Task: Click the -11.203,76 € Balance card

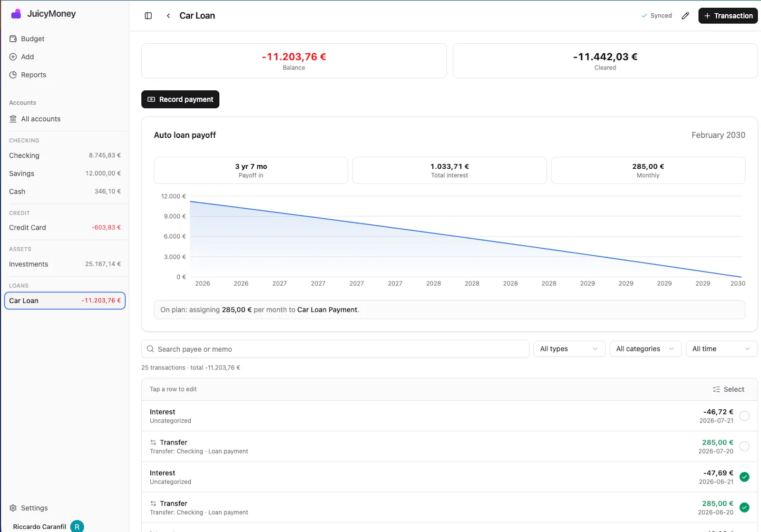Action: point(294,61)
